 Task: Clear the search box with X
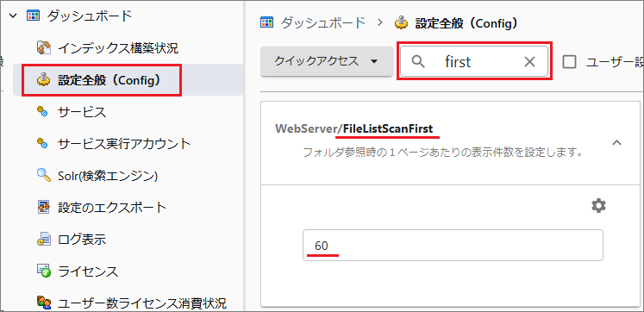530,61
